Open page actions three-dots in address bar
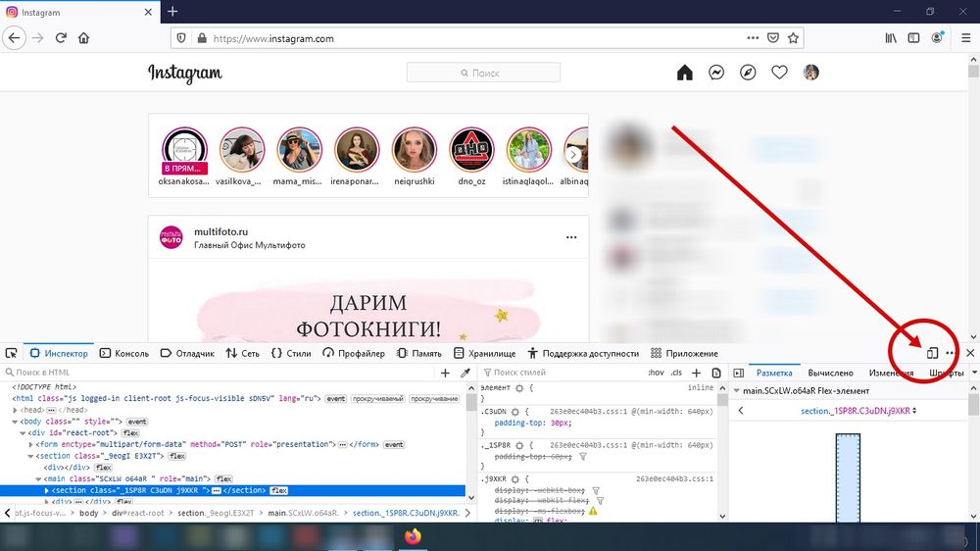This screenshot has height=551, width=980. [x=753, y=38]
